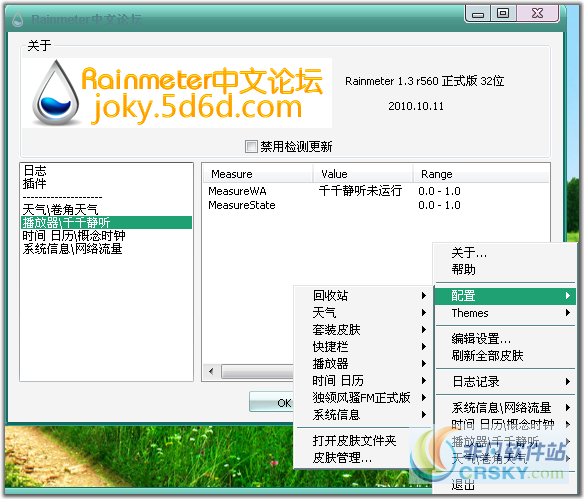This screenshot has height=499, width=584.
Task: Expand 回收站 in the skins submenu
Action: pyautogui.click(x=364, y=296)
